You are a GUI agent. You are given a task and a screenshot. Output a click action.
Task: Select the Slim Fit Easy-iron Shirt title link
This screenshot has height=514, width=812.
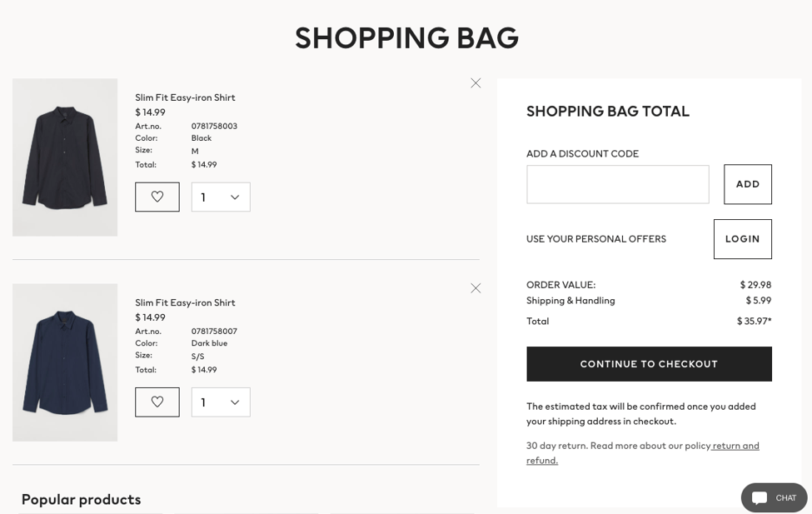point(185,97)
